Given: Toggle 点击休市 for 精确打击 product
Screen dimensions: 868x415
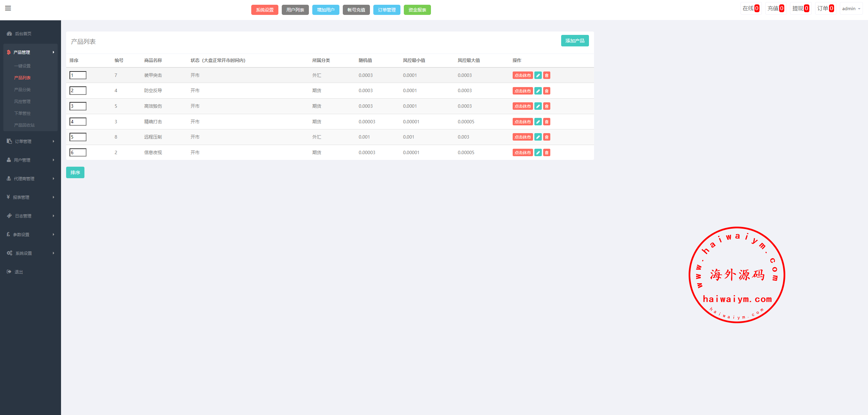Looking at the screenshot, I should coord(522,122).
